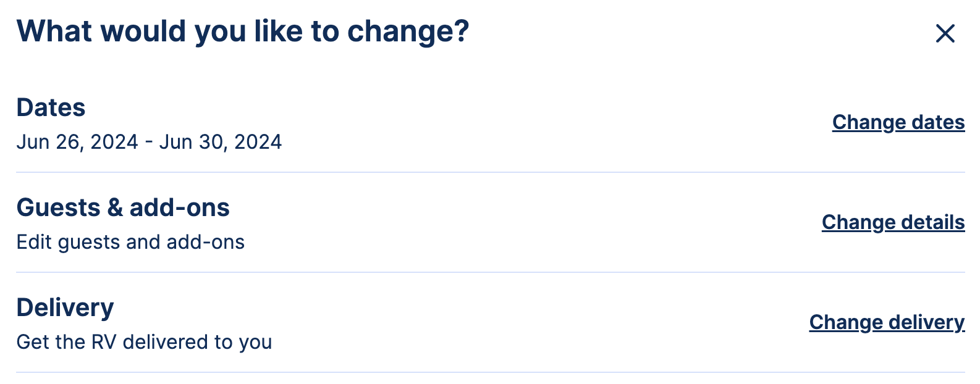Click the underlined Change dates text
The image size is (980, 384).
click(898, 122)
